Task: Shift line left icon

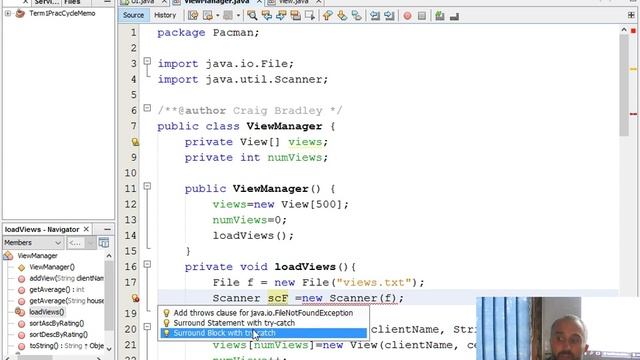Action: pos(375,16)
